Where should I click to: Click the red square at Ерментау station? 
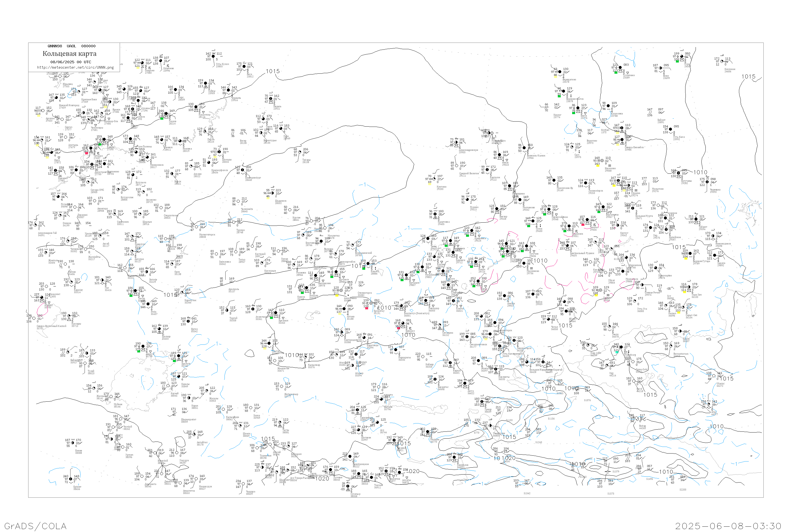[x=367, y=308]
